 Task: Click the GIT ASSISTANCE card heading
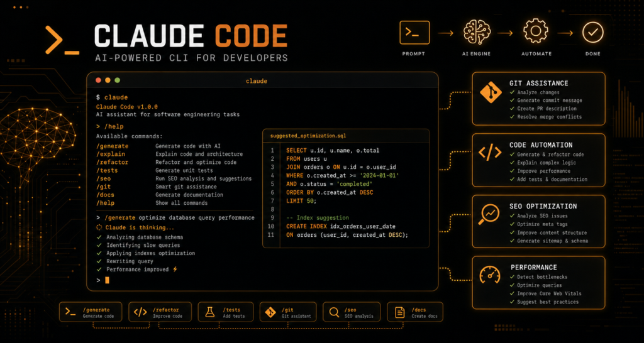tap(539, 84)
